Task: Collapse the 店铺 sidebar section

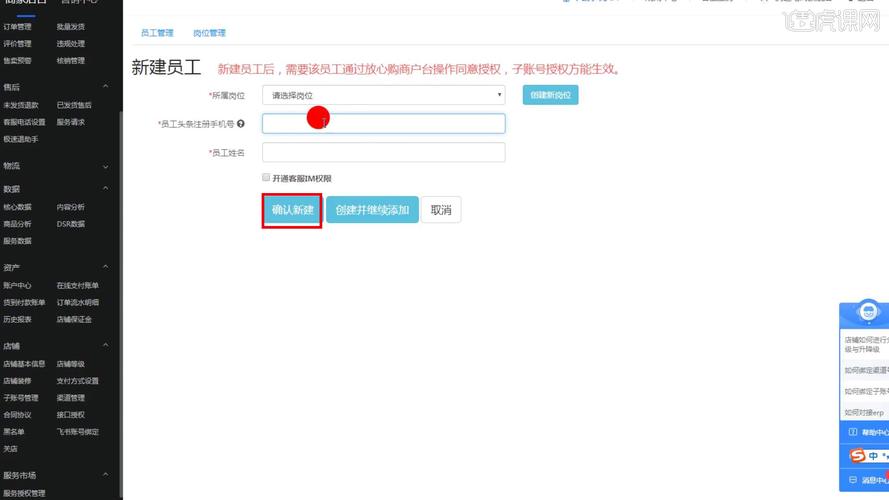Action: [105, 346]
